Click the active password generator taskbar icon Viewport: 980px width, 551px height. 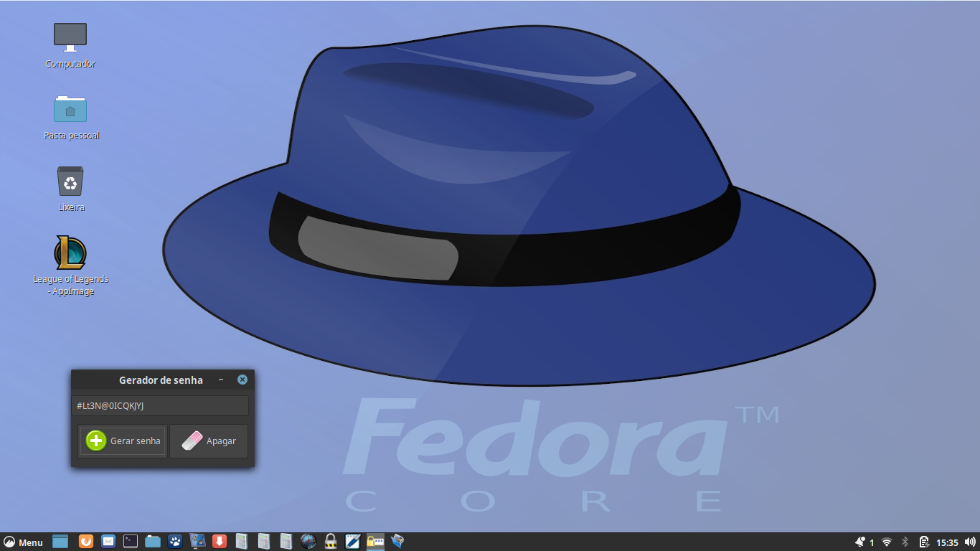[375, 542]
